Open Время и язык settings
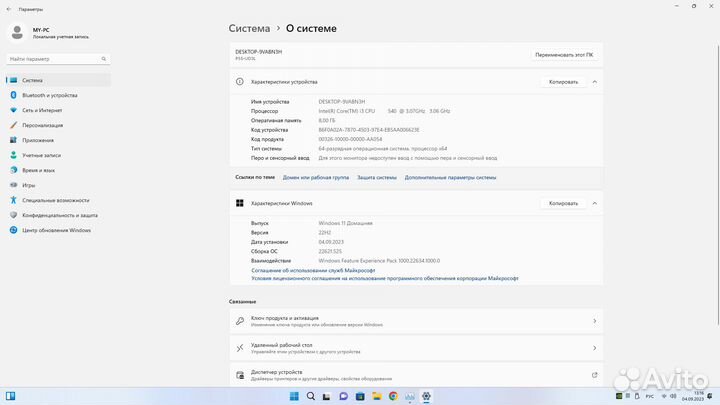 (x=58, y=170)
